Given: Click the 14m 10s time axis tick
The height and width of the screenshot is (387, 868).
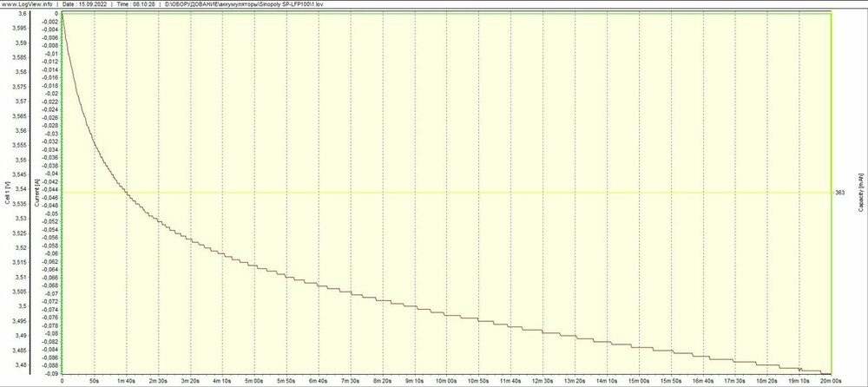Looking at the screenshot, I should 608,382.
